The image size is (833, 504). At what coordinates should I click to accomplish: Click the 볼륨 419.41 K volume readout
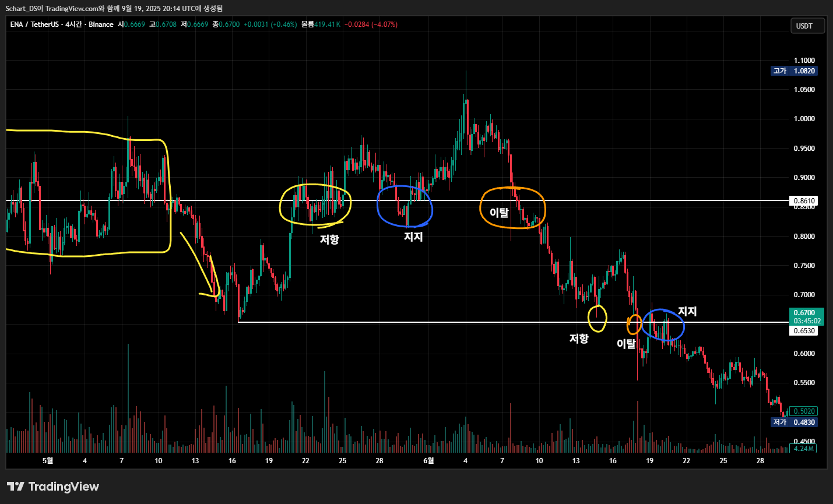(321, 24)
